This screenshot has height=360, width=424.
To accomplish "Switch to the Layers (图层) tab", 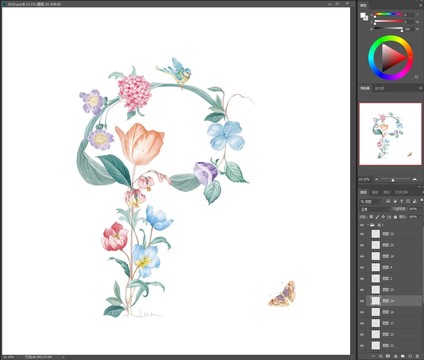I will pos(364,192).
